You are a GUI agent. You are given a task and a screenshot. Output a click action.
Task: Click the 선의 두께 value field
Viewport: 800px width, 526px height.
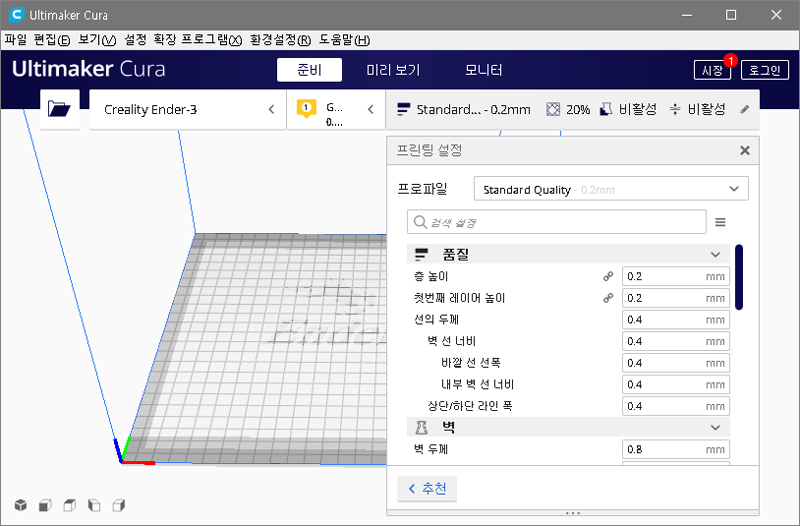676,320
